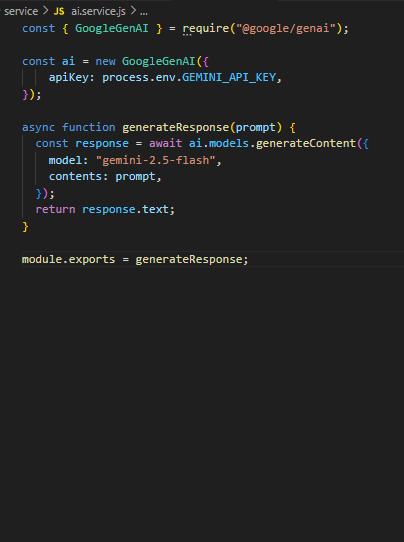404x542 pixels.
Task: Click the model property name
Action: click(x=65, y=160)
